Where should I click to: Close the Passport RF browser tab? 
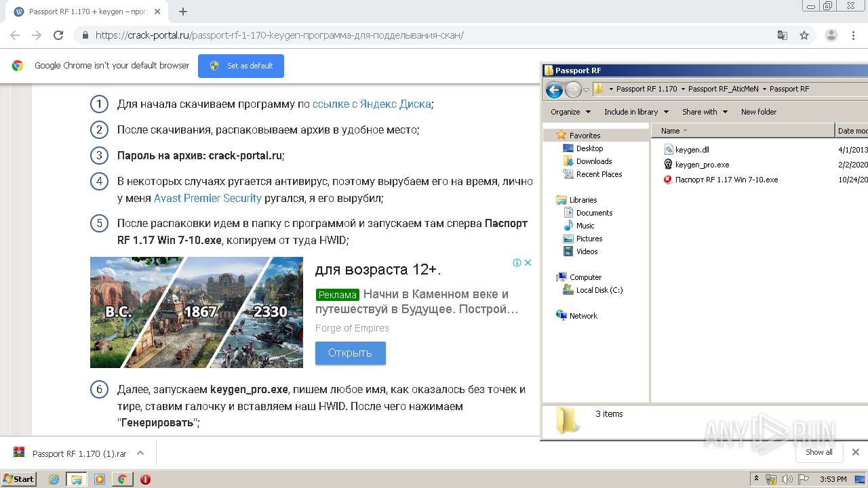(x=158, y=12)
